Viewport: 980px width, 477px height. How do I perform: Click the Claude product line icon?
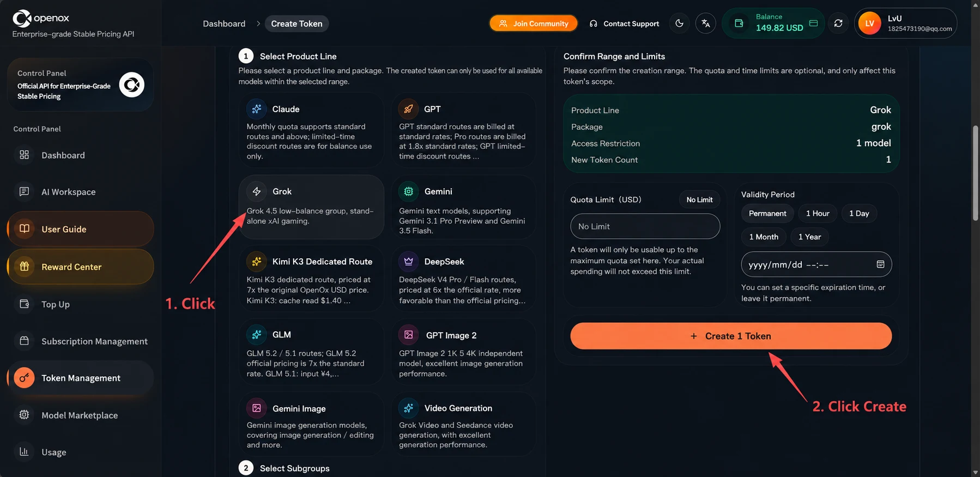257,109
